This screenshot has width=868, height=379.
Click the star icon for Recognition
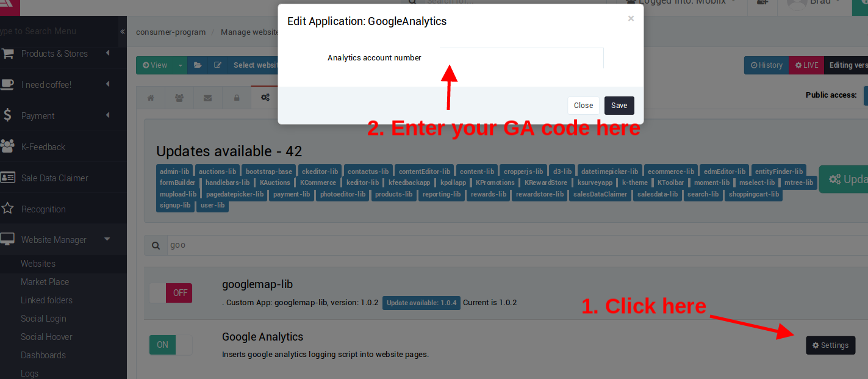pyautogui.click(x=7, y=209)
